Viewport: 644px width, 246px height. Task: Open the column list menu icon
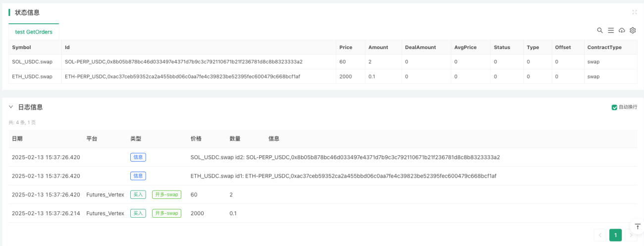[x=611, y=30]
